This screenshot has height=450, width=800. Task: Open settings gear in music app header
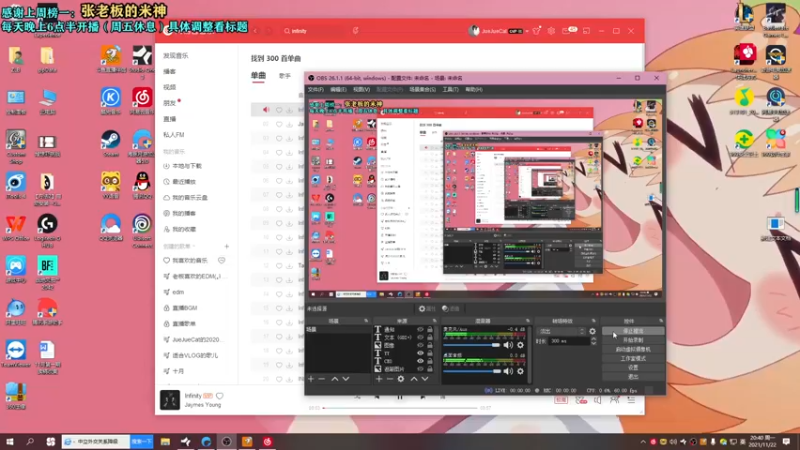click(551, 31)
